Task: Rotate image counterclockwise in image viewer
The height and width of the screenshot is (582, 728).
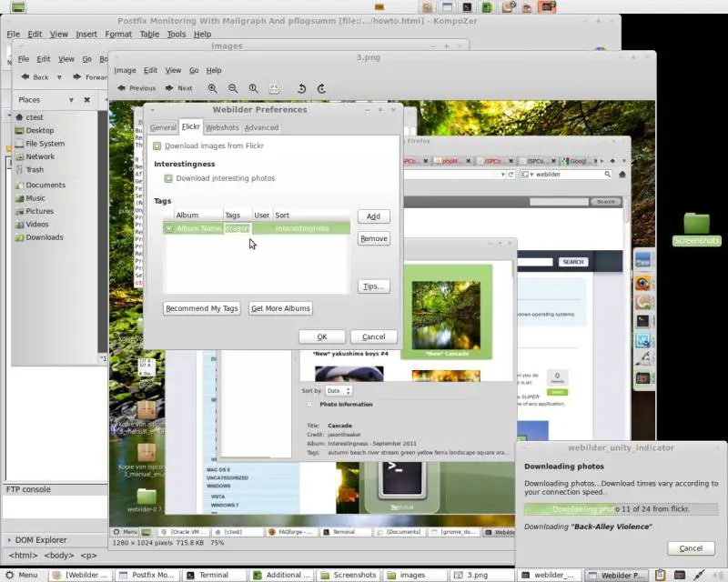Action: [301, 88]
